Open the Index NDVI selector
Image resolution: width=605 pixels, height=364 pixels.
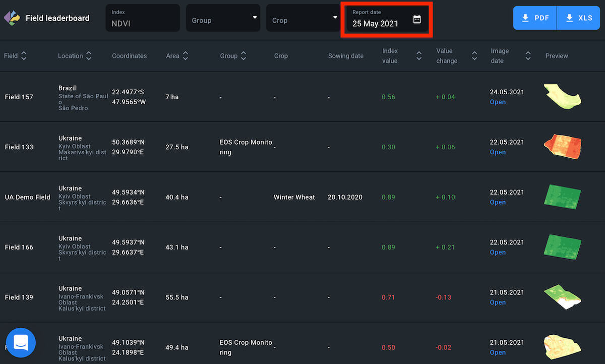pyautogui.click(x=142, y=19)
